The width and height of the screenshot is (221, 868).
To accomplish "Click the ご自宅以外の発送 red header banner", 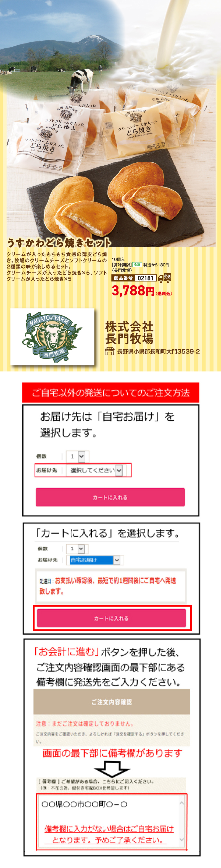I will 111,393.
